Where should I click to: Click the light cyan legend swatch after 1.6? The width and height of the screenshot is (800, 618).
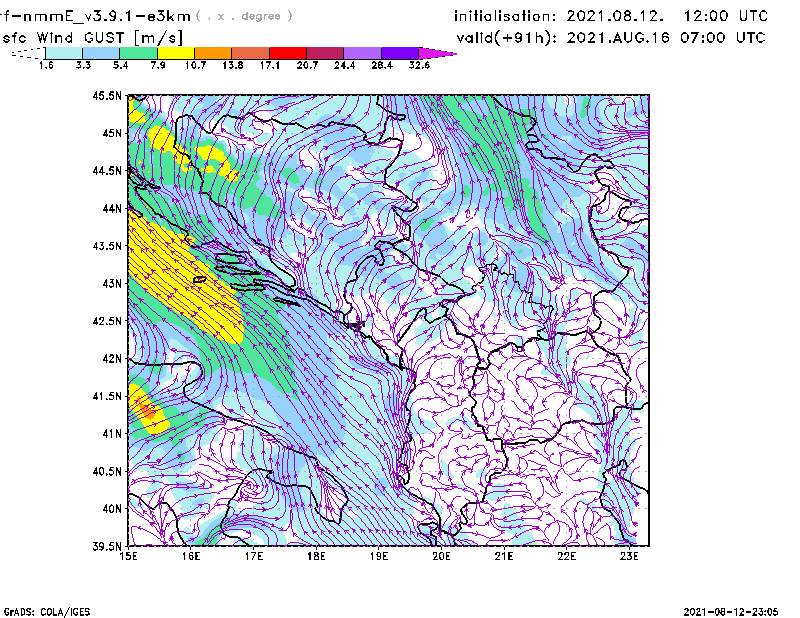point(64,53)
